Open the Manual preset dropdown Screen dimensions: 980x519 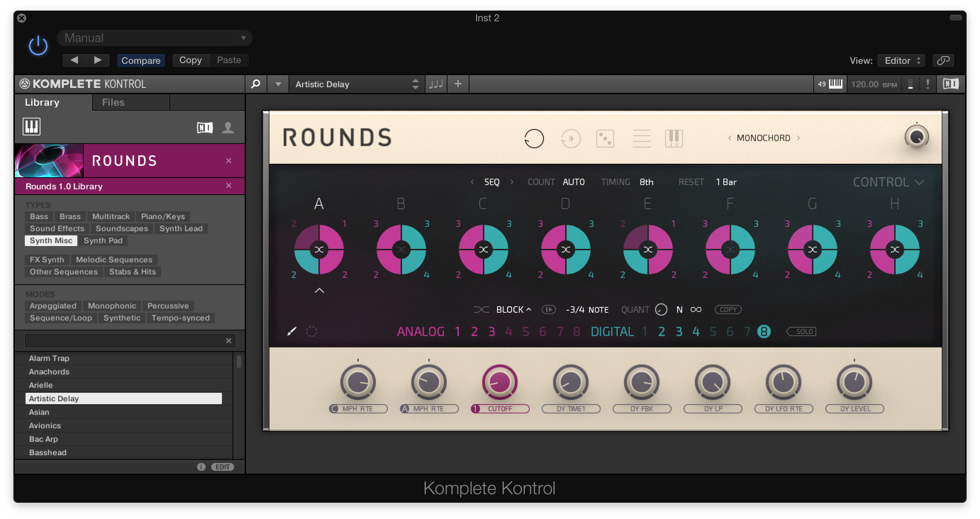(x=154, y=38)
